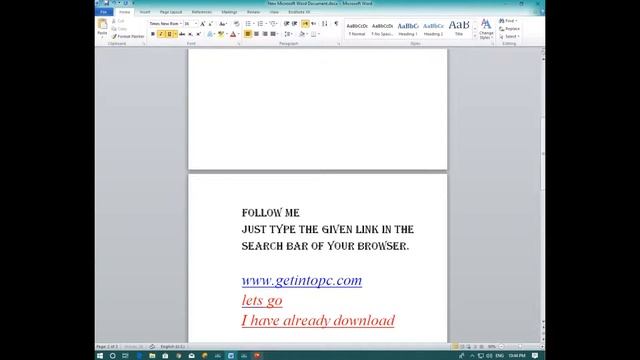Viewport: 640px width, 360px height.
Task: Switch to the Review tab
Action: click(253, 12)
